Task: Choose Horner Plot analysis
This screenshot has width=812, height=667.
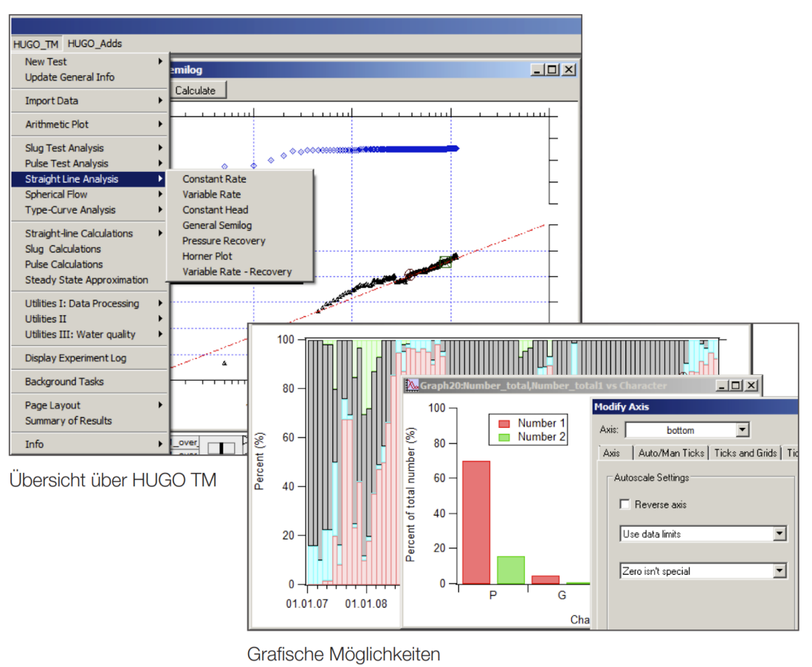Action: pyautogui.click(x=240, y=257)
